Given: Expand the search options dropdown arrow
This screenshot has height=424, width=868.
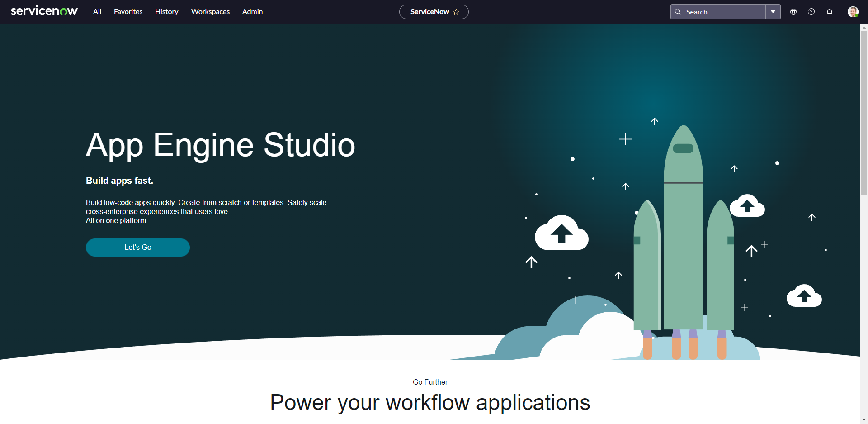Looking at the screenshot, I should tap(773, 12).
